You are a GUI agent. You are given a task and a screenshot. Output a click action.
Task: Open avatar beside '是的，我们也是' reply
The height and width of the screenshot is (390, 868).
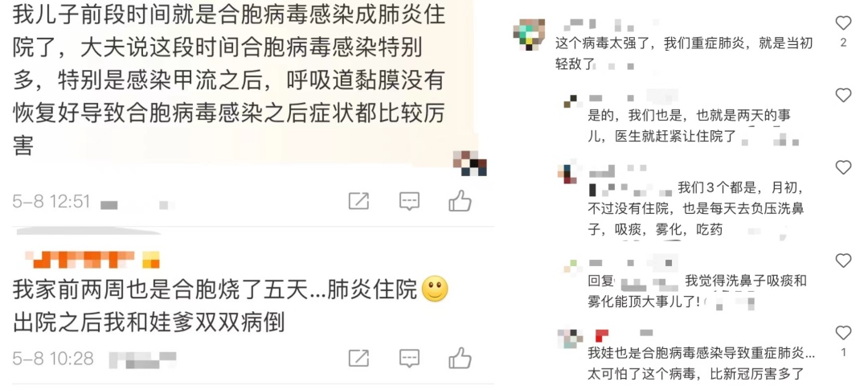570,101
